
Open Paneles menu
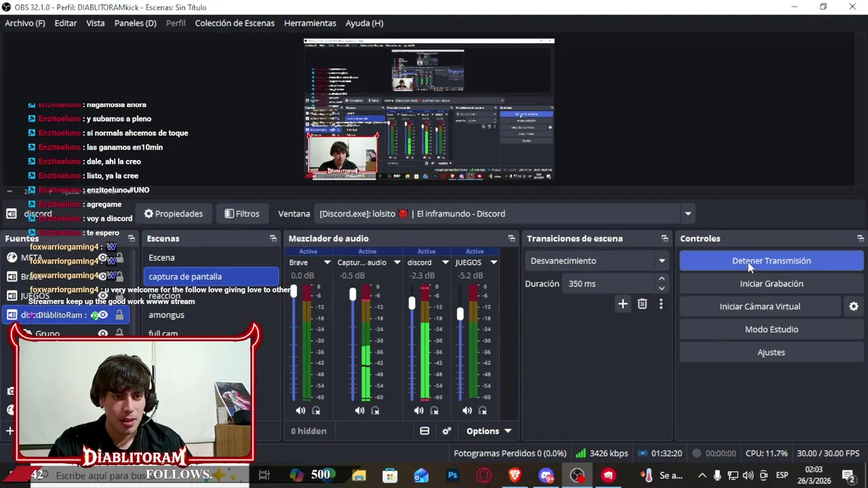click(x=136, y=23)
